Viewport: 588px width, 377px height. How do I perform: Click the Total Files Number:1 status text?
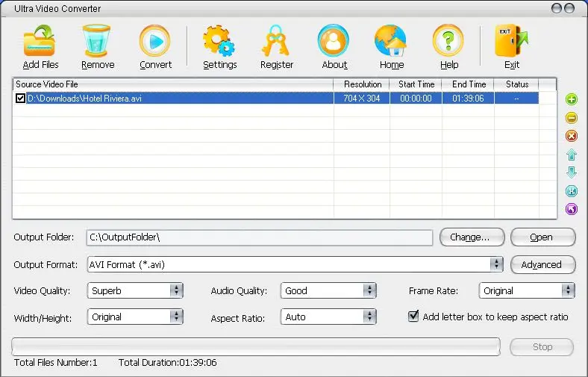click(x=55, y=362)
